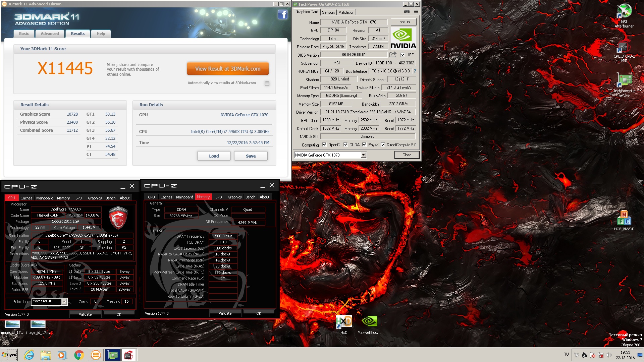Click GPU name field GeForce GTX 1070
644x362 pixels.
[354, 22]
